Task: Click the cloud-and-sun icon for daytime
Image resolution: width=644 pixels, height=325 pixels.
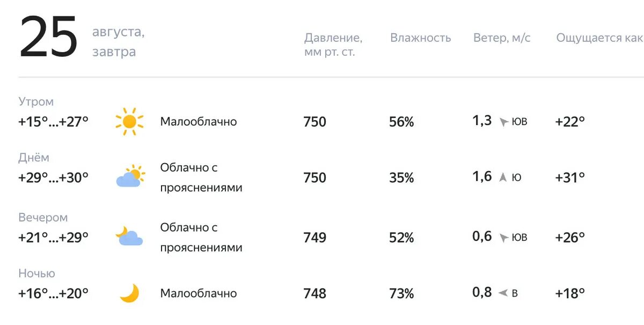Action: [130, 176]
